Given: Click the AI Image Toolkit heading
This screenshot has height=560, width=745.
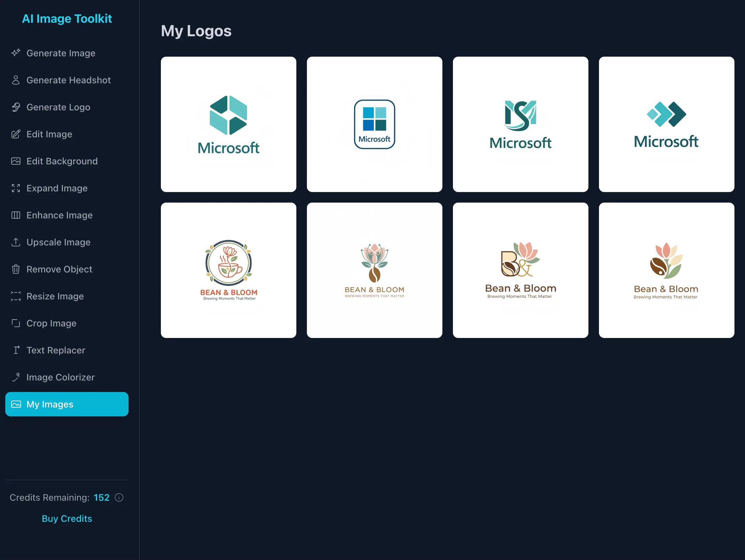Looking at the screenshot, I should (67, 19).
